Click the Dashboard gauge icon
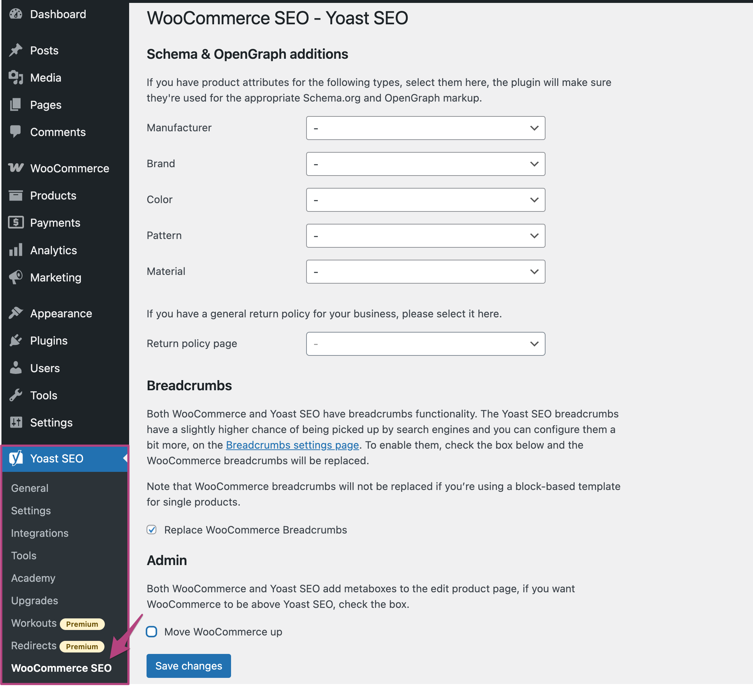753x700 pixels. (16, 15)
